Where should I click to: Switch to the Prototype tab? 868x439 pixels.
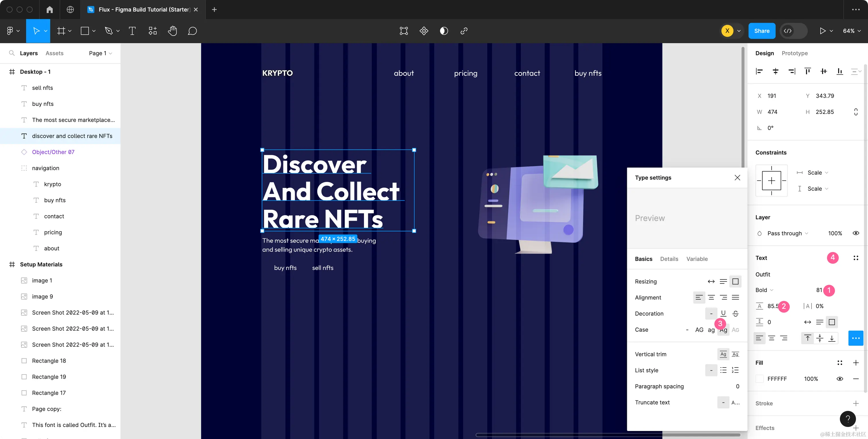(794, 53)
